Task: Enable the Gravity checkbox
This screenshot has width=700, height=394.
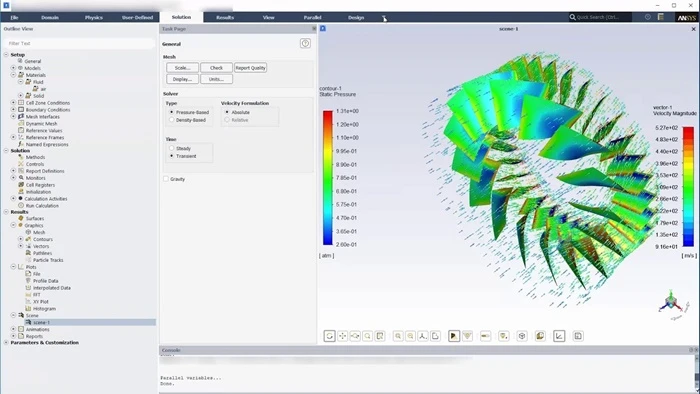Action: pyautogui.click(x=166, y=179)
